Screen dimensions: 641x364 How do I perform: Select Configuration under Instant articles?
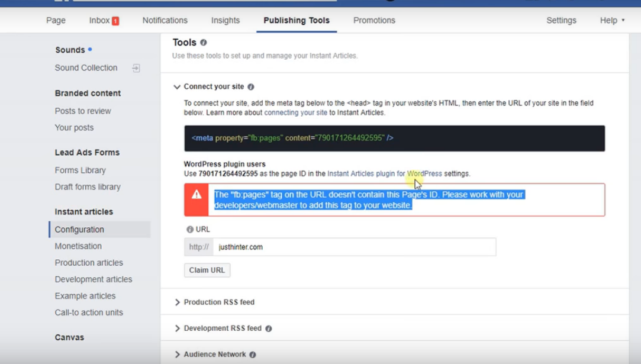[100, 230]
